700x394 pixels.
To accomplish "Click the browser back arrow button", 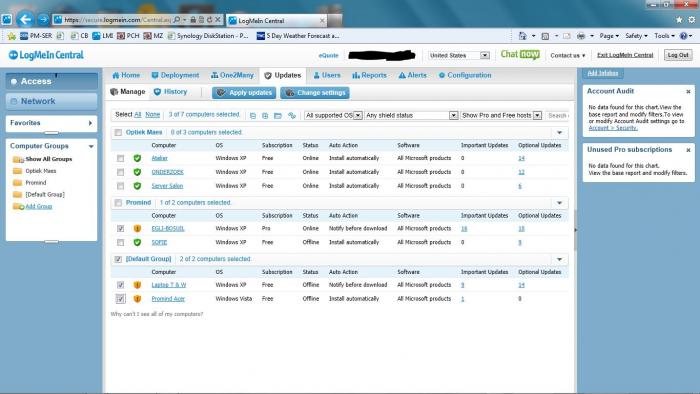I will point(25,19).
